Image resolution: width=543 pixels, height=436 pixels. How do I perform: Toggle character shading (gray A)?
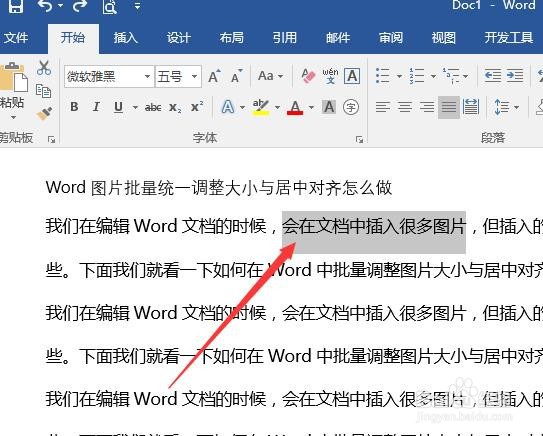329,107
